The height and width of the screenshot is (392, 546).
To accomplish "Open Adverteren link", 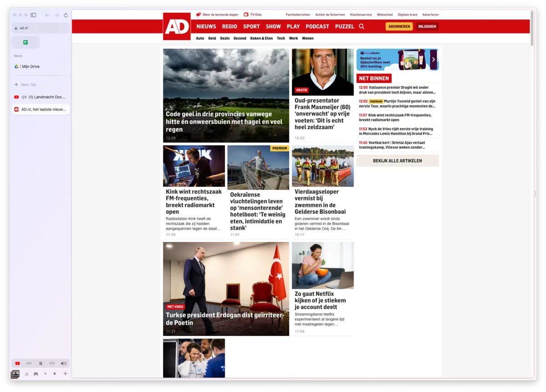I will [x=430, y=15].
